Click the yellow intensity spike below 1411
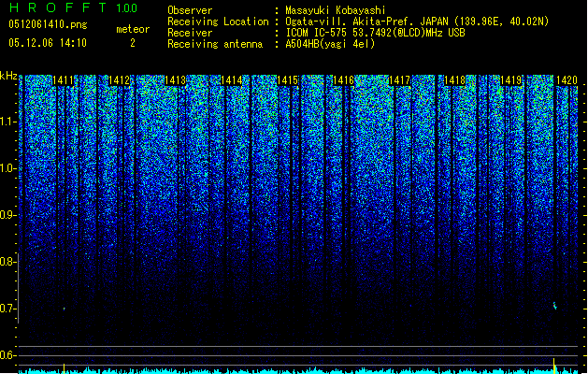The width and height of the screenshot is (588, 374). [65, 368]
